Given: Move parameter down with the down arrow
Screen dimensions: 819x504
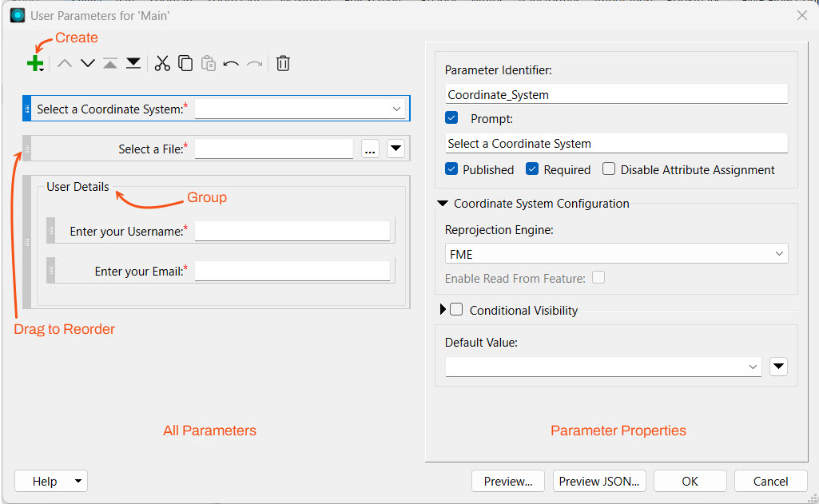Looking at the screenshot, I should (87, 63).
